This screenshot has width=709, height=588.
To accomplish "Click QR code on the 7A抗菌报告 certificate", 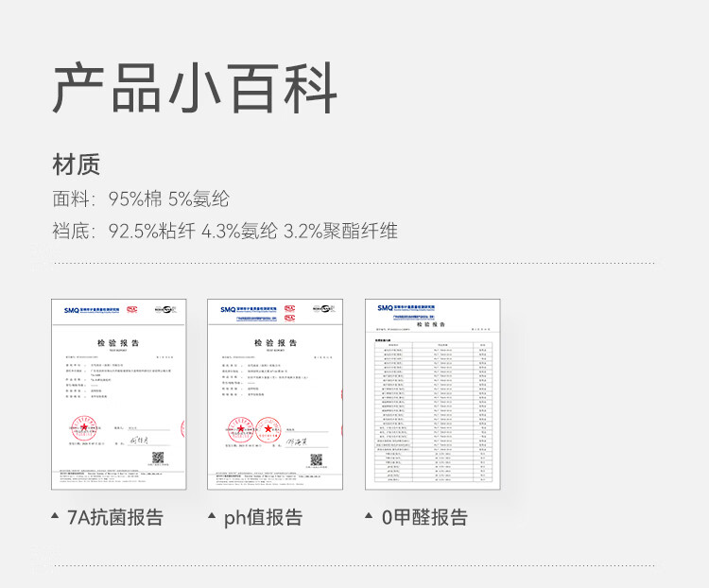I will point(158,458).
